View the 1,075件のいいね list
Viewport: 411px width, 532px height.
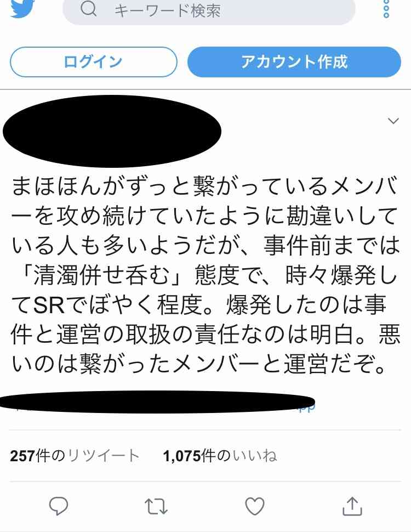pyautogui.click(x=220, y=456)
